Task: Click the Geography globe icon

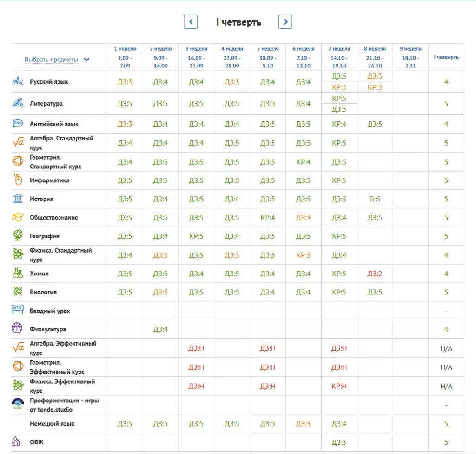Action: [18, 236]
